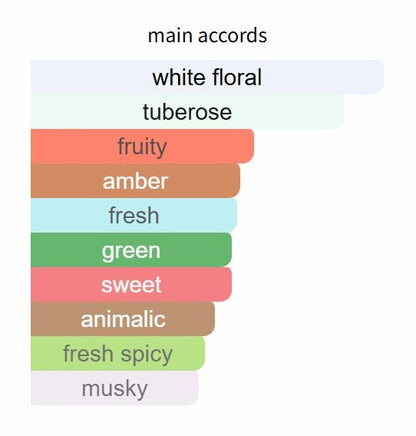Choose the green accord bar
Screen dimensions: 416x436
131,250
